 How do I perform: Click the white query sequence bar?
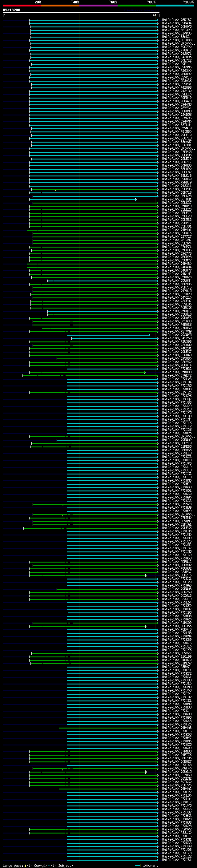(x=81, y=13)
